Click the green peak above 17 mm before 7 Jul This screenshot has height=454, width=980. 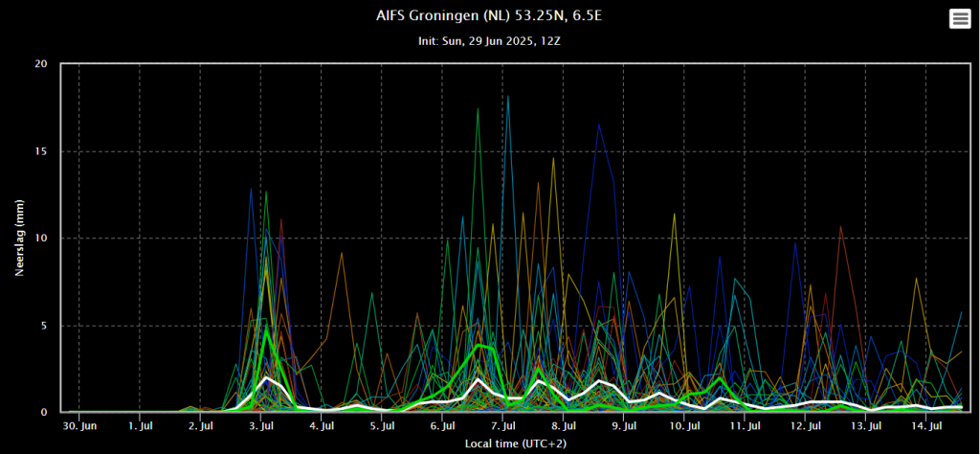pyautogui.click(x=479, y=109)
